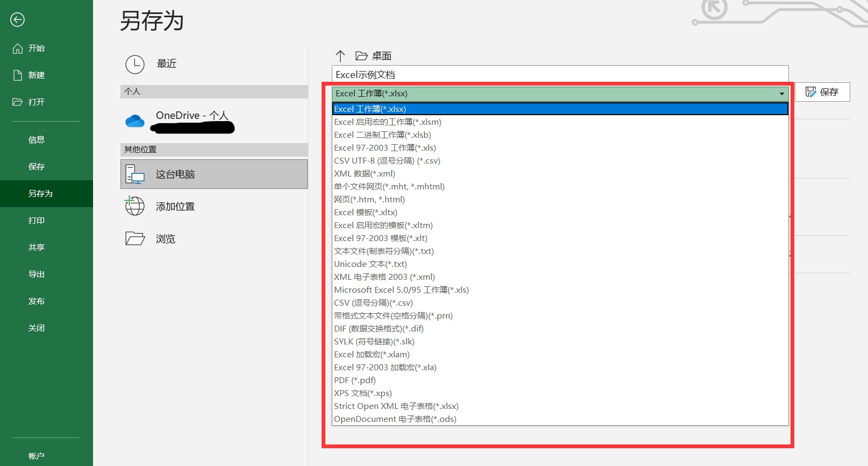Open the 打印 page

[x=37, y=221]
